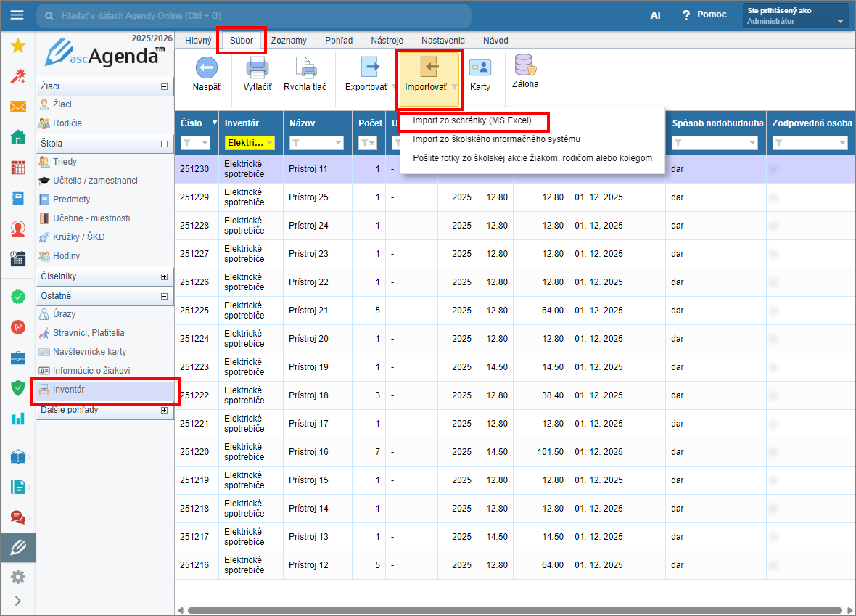Click the AI button in header
This screenshot has height=616, width=856.
[x=655, y=15]
